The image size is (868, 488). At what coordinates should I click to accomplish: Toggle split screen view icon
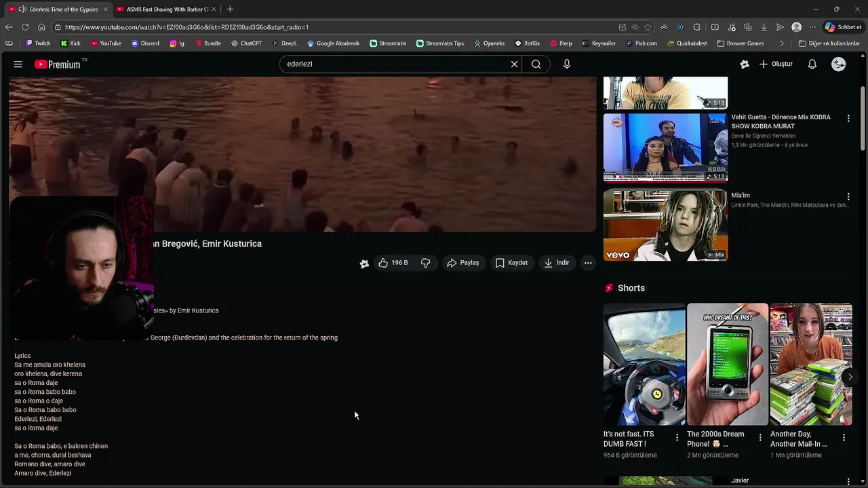coord(715,27)
